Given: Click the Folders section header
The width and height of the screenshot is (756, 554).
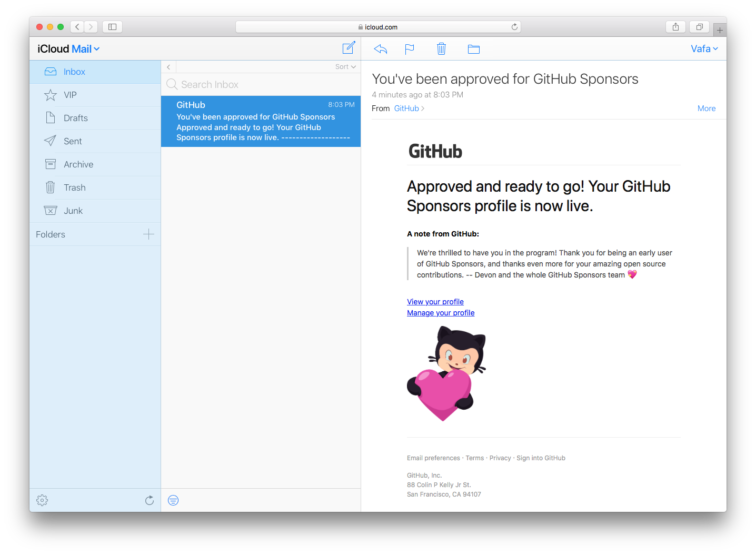Looking at the screenshot, I should coord(51,234).
